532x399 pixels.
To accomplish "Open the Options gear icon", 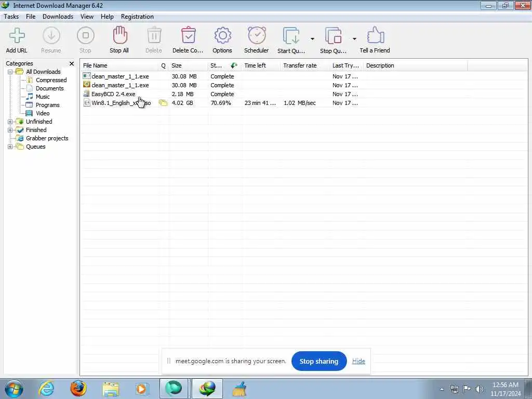I will click(x=222, y=36).
